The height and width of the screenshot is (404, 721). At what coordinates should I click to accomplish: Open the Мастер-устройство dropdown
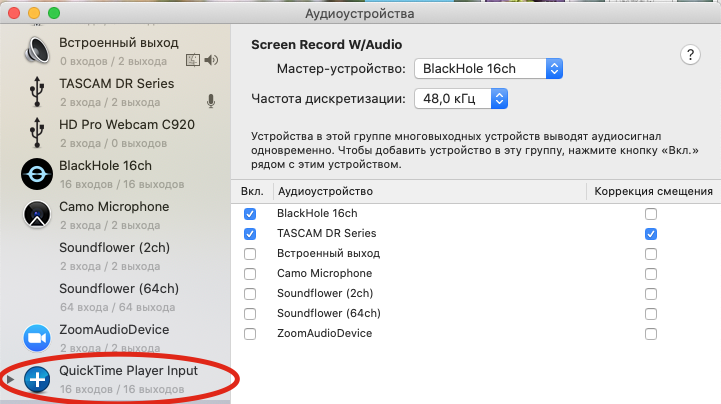coord(488,68)
